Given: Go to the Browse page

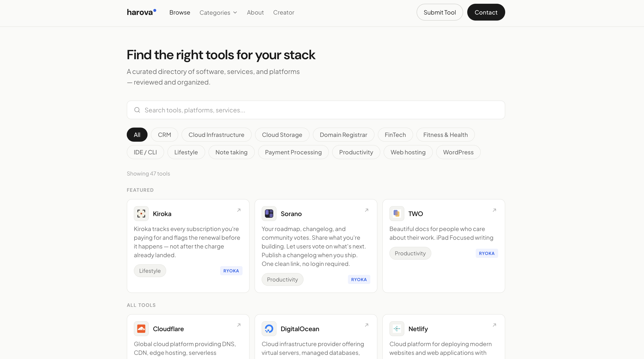Looking at the screenshot, I should (180, 12).
